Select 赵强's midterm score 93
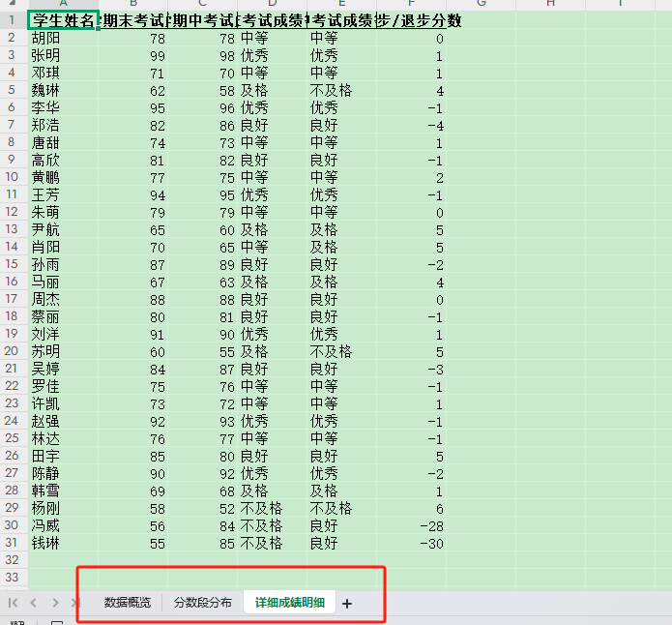 203,421
